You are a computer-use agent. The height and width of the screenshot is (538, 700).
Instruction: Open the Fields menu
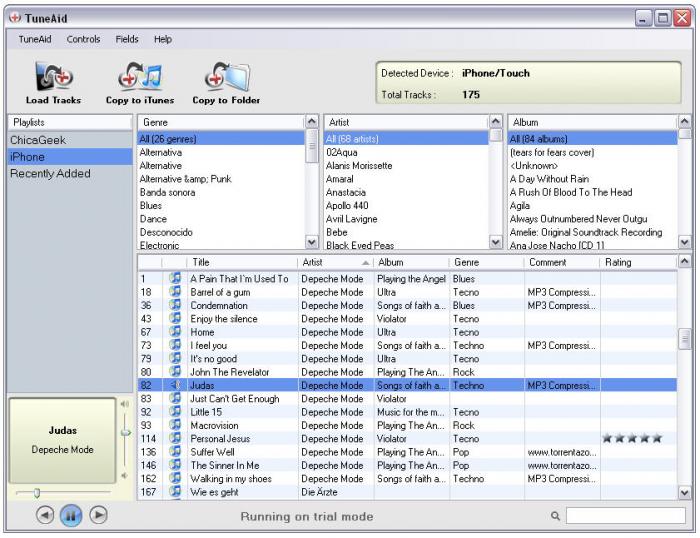pos(127,38)
